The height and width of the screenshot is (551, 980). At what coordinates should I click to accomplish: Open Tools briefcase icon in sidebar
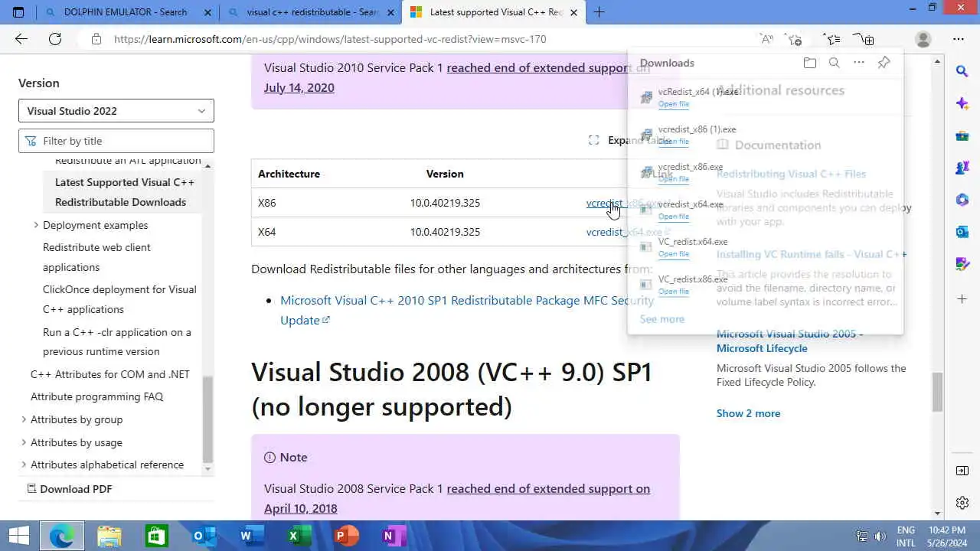962,135
